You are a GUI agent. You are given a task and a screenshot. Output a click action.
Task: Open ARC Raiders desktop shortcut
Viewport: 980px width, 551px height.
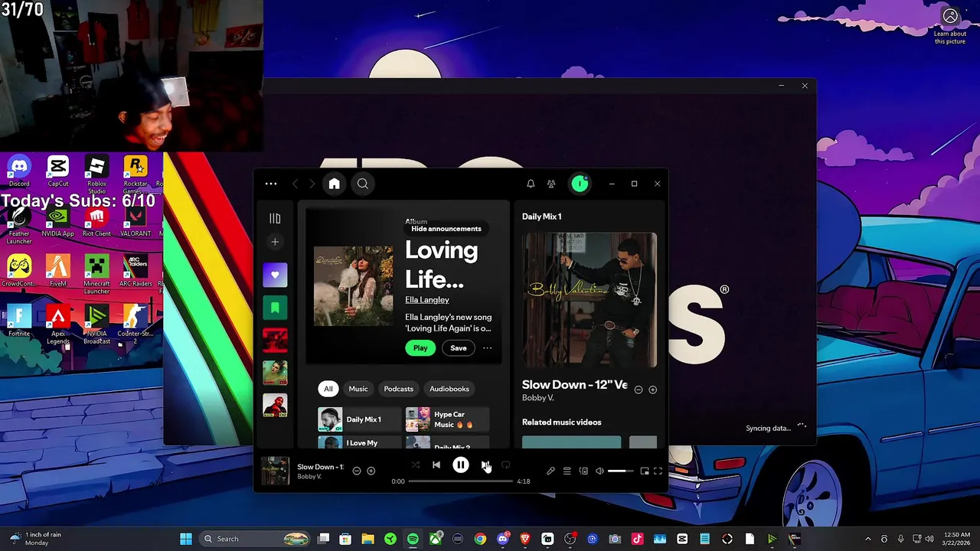pyautogui.click(x=136, y=271)
